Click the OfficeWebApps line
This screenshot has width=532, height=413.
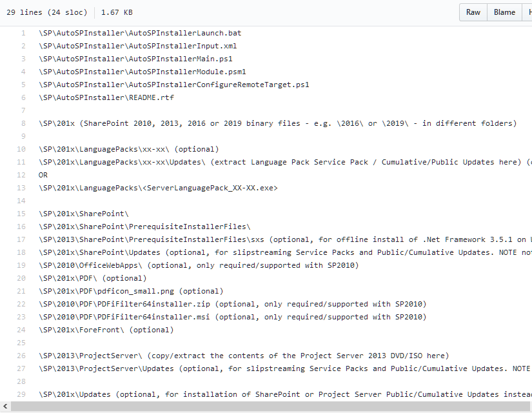(x=199, y=265)
